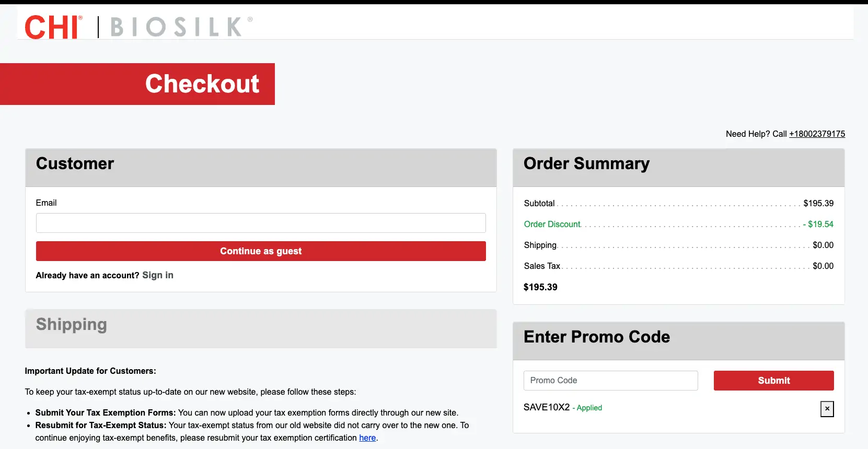Viewport: 868px width, 449px height.
Task: Remove the applied SAVE10X2 promo code
Action: (827, 409)
